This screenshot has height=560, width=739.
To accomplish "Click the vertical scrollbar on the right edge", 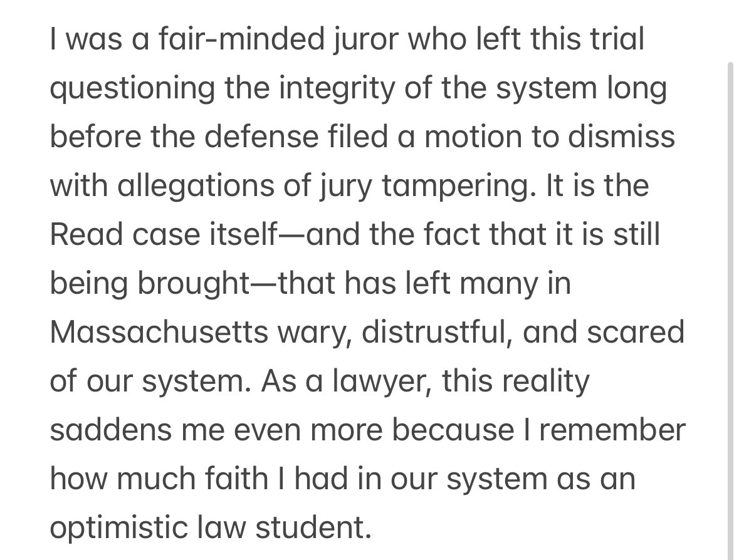I will (x=731, y=311).
